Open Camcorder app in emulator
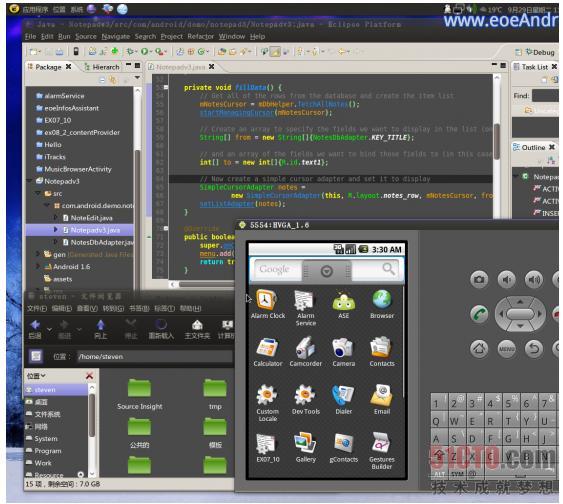The height and width of the screenshot is (504, 563). (x=306, y=352)
